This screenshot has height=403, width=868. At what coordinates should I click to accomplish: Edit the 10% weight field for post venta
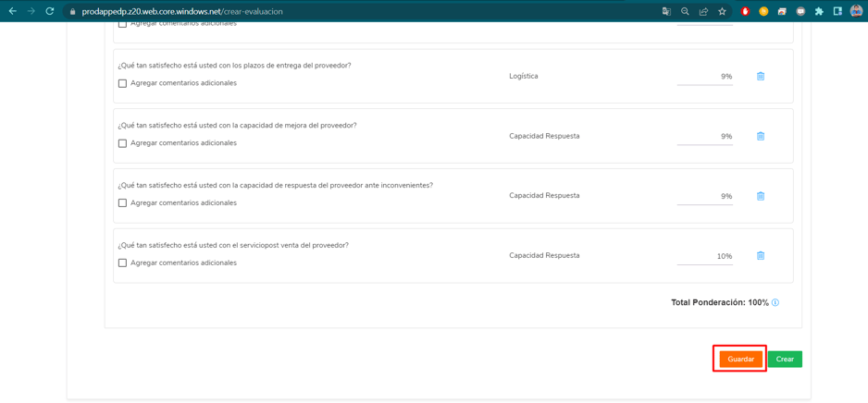pos(705,257)
